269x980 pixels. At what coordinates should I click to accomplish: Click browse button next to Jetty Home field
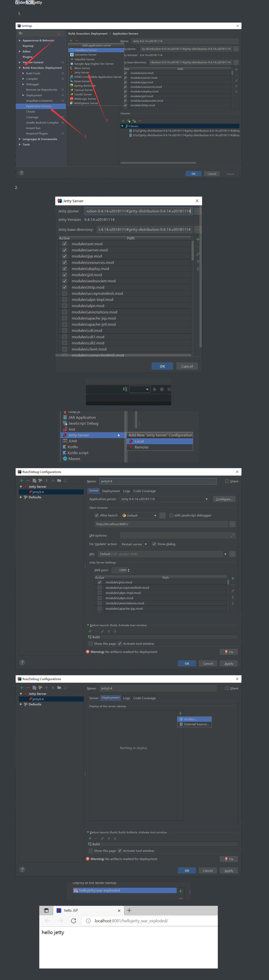198,211
